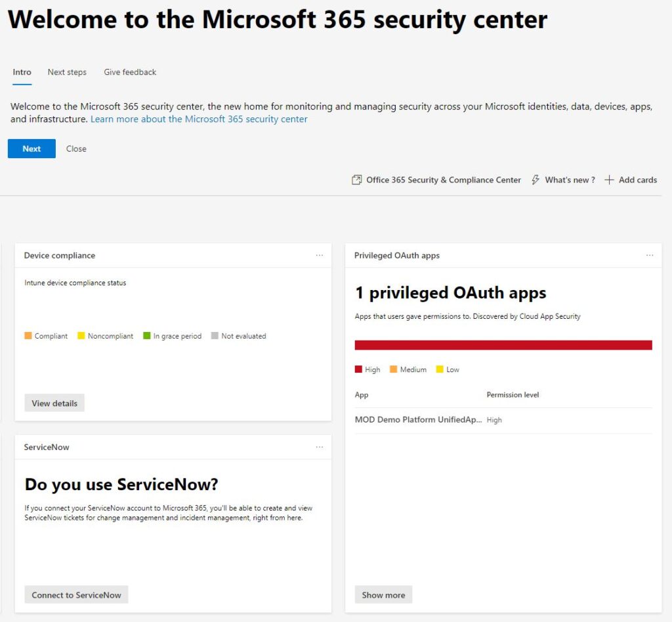Screen dimensions: 672x622
Task: Click the What's new lightning icon
Action: click(535, 180)
